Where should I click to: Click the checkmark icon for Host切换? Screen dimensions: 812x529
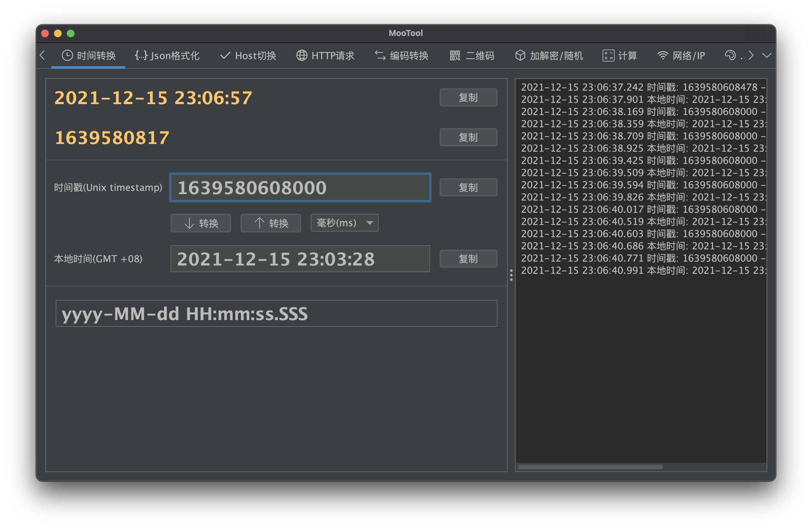pyautogui.click(x=225, y=56)
